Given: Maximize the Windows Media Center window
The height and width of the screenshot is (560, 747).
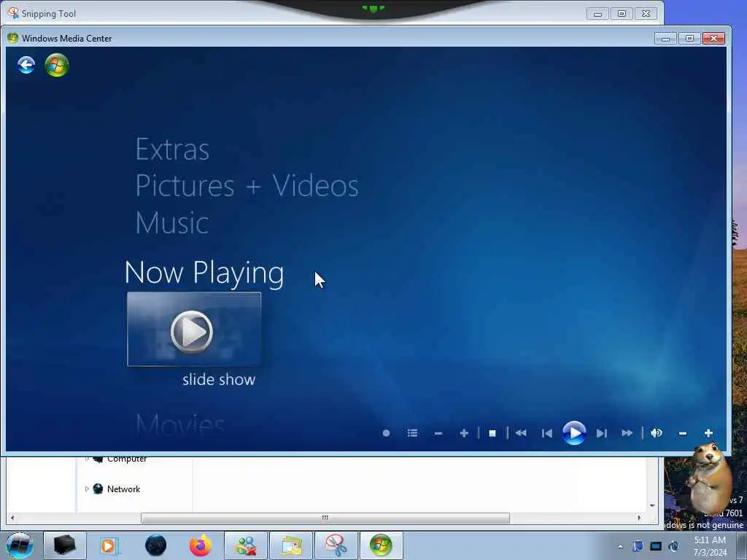Looking at the screenshot, I should point(689,39).
